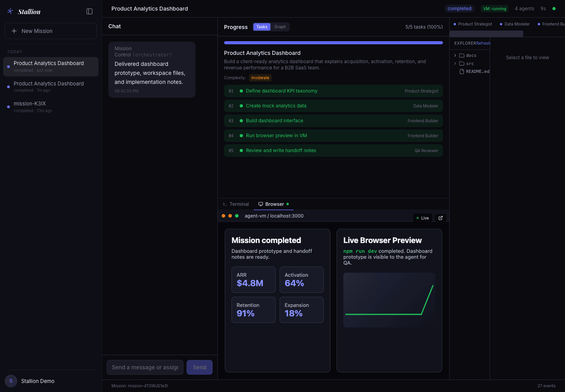565x392 pixels.
Task: Click the Expansion 18% card
Action: pyautogui.click(x=301, y=310)
